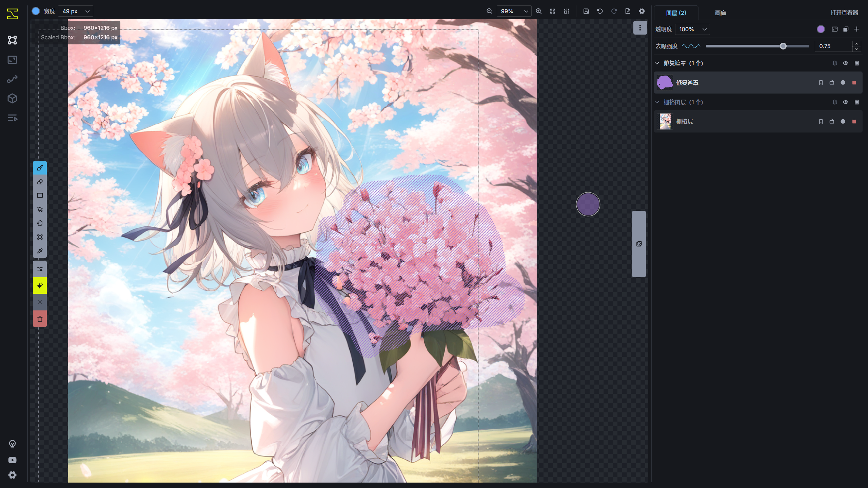This screenshot has height=488, width=868.
Task: Switch to the 画廊 tab
Action: [x=720, y=13]
